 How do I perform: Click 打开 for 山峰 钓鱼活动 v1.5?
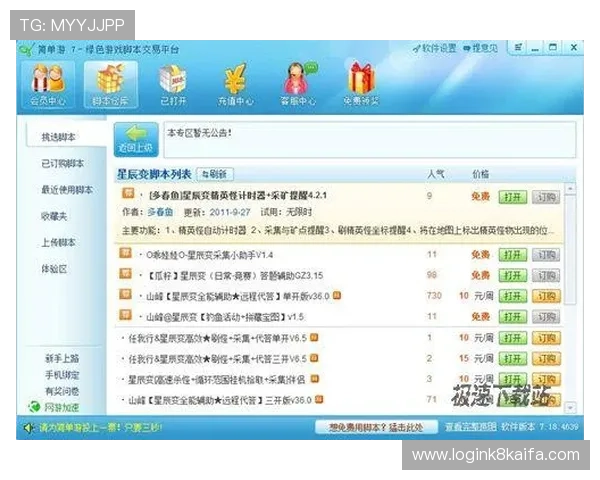513,317
